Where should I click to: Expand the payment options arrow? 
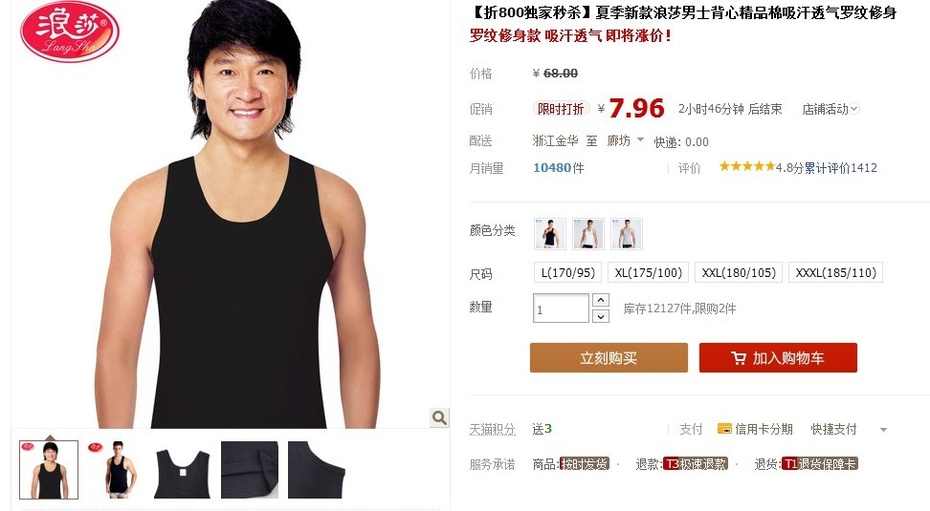click(883, 430)
